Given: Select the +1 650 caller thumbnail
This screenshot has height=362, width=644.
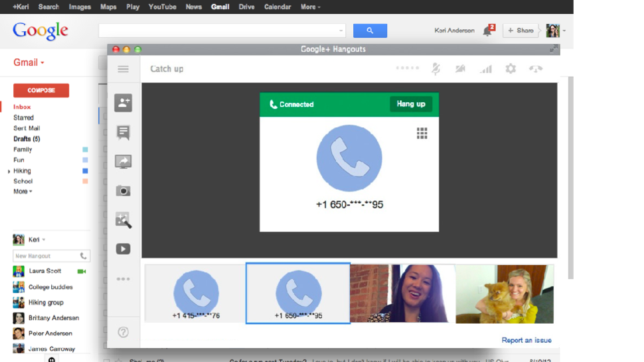Looking at the screenshot, I should [x=298, y=294].
